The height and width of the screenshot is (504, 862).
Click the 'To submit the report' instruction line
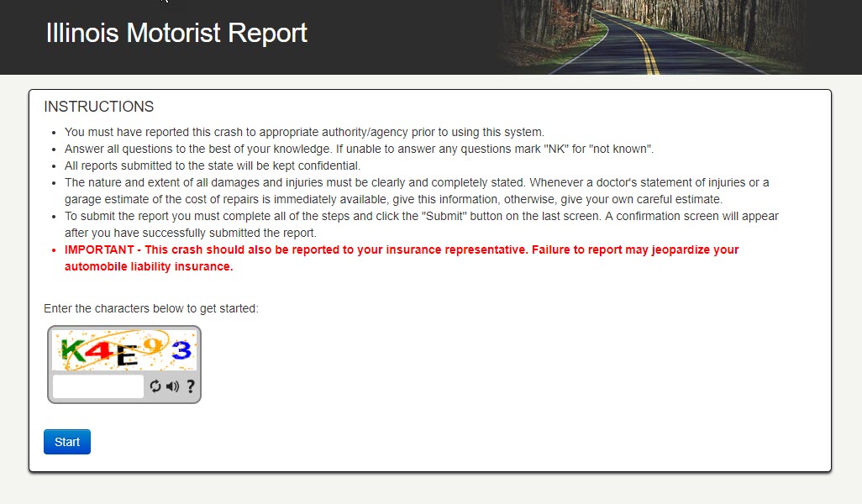[x=421, y=224]
